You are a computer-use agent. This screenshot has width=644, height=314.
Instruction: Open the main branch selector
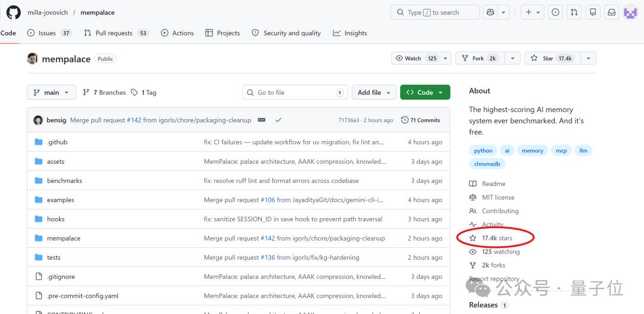click(x=51, y=92)
